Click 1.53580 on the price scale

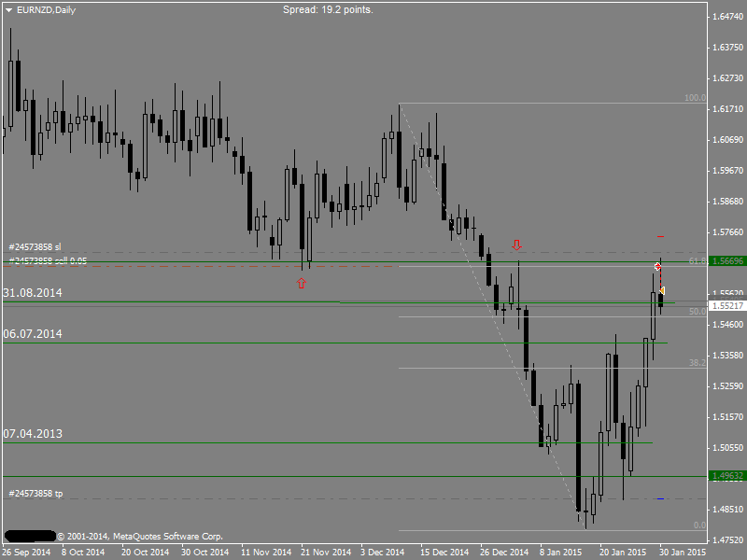[x=727, y=356]
